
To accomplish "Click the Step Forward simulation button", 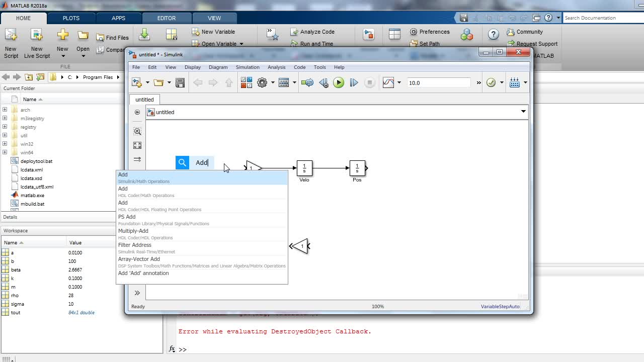I will pyautogui.click(x=354, y=82).
